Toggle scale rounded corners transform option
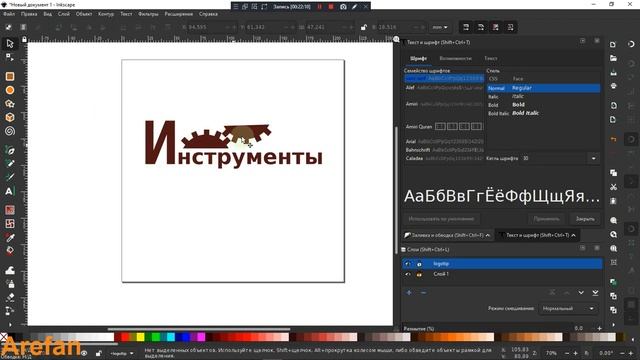The height and width of the screenshot is (360, 640). point(481,27)
